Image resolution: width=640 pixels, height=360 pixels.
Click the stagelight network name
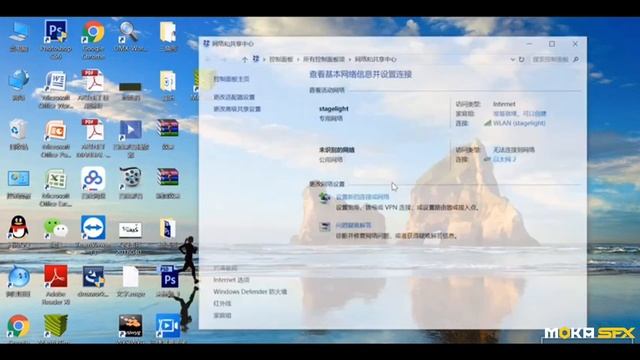[x=333, y=109]
